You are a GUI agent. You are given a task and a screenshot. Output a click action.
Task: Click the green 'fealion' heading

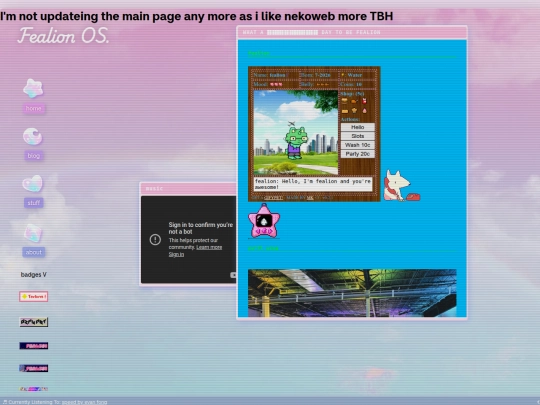point(259,53)
